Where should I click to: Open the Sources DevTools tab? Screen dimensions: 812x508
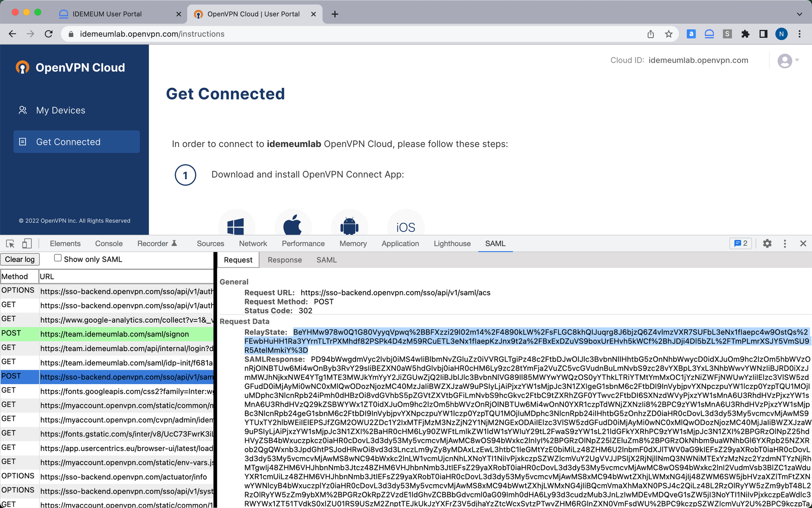210,243
